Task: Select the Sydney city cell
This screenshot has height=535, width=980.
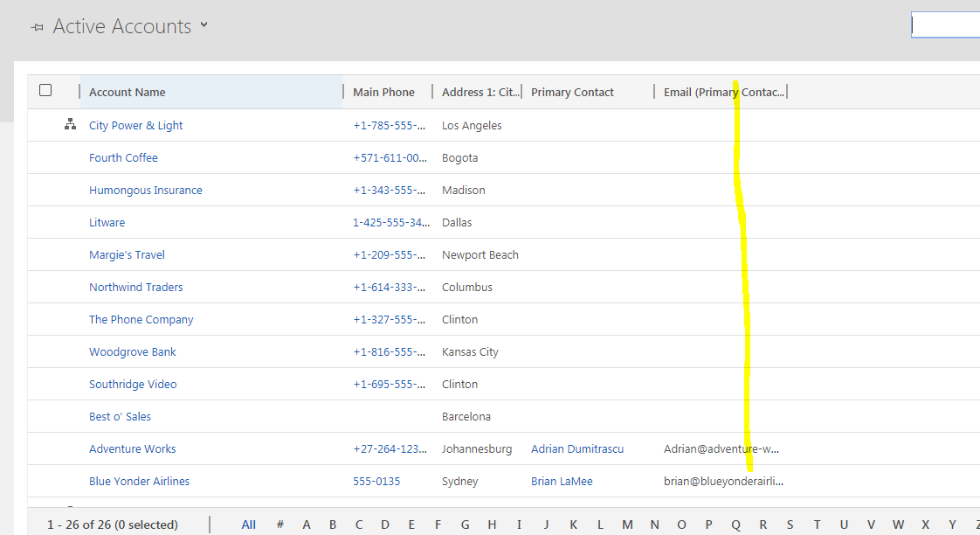Action: [x=460, y=481]
